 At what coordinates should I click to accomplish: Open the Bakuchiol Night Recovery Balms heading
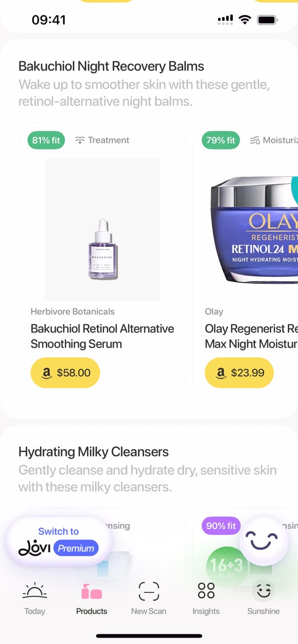click(111, 66)
